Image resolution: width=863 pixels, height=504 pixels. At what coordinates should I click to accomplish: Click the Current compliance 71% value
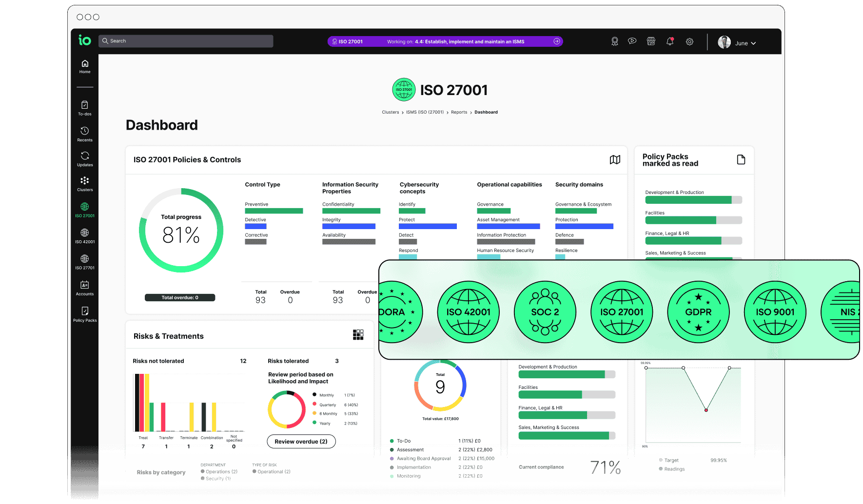(605, 467)
